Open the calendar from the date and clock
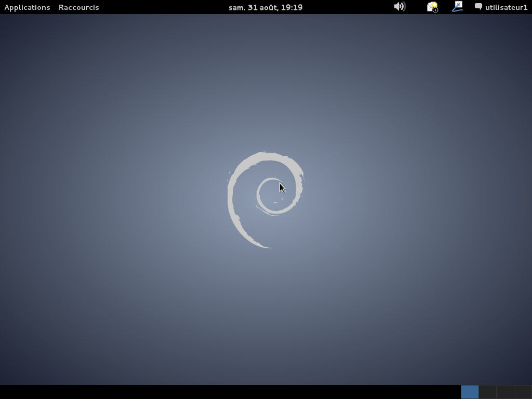 coord(265,7)
